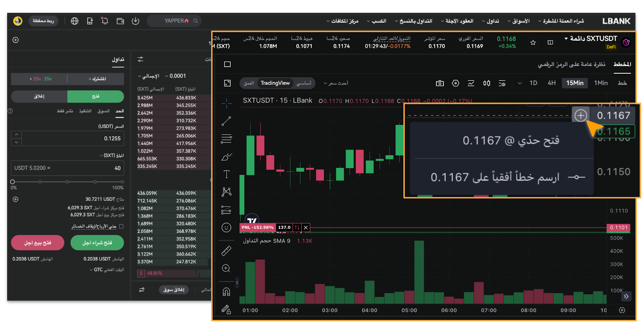
Task: Select the ruler measure tool
Action: 227,251
